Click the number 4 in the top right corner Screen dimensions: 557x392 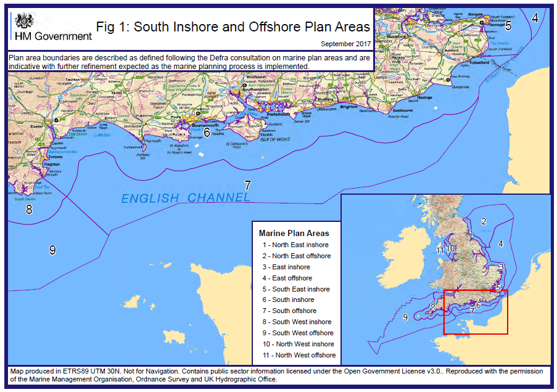click(535, 18)
